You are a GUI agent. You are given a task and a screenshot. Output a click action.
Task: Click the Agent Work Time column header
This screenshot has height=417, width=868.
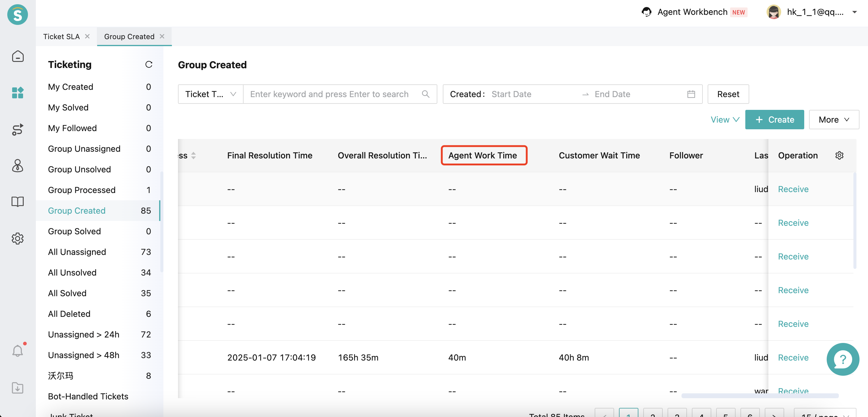(x=483, y=155)
